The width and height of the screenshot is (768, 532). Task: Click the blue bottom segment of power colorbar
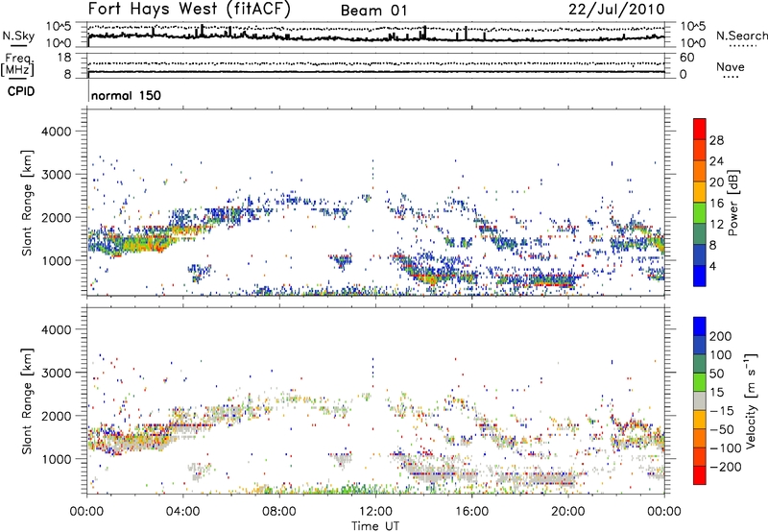click(700, 276)
